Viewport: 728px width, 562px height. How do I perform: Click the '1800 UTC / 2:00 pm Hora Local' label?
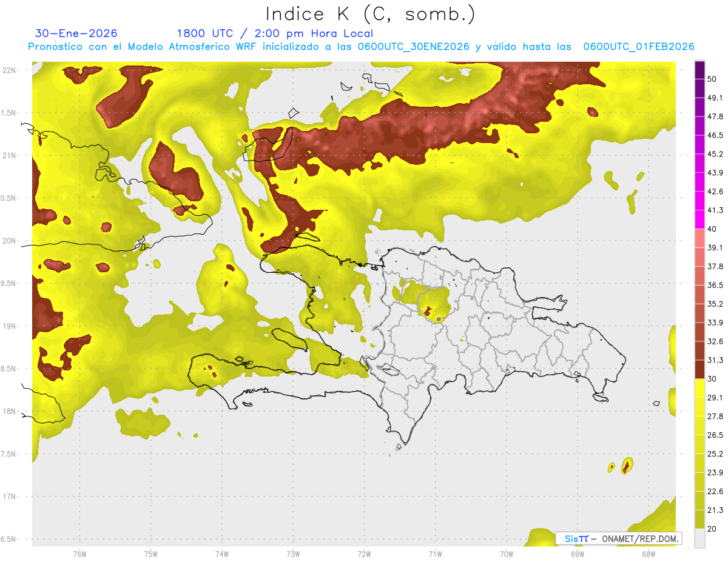pos(275,33)
